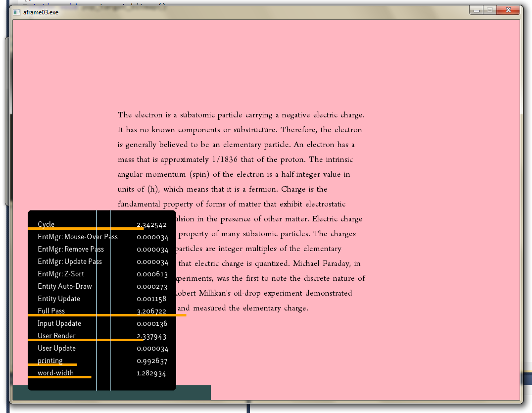Viewport: 532px width, 413px height.
Task: Select the EntMgr: Remove Pass entry
Action: pyautogui.click(x=71, y=249)
